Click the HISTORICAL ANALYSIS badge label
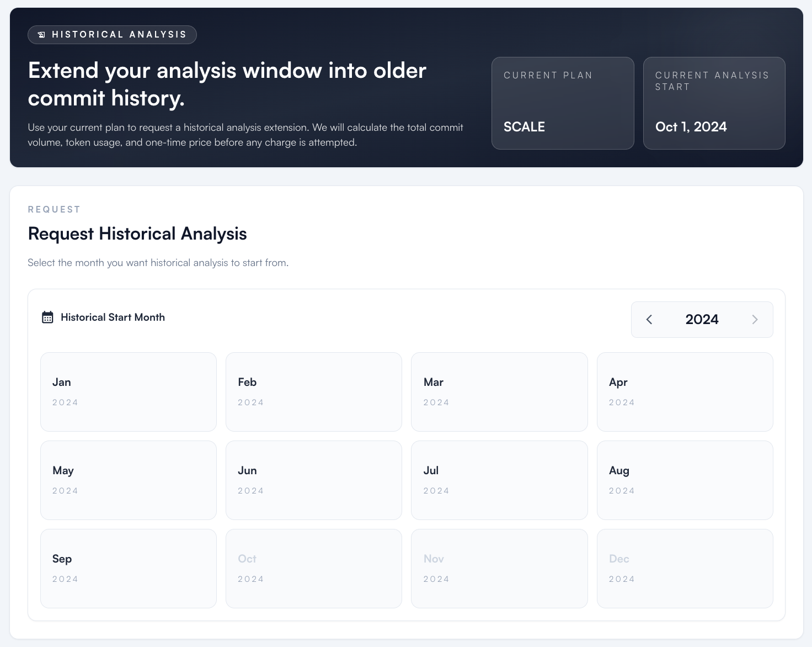The width and height of the screenshot is (812, 647). point(119,34)
